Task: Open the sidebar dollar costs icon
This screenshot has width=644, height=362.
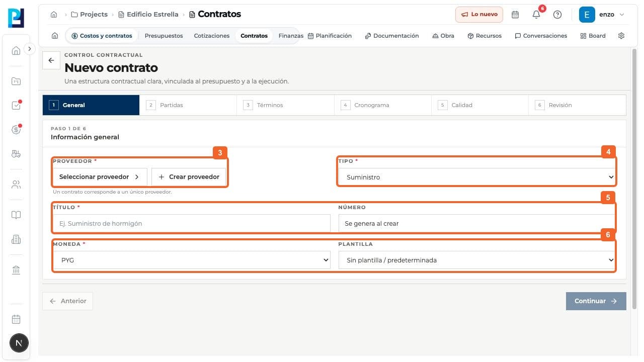Action: pos(16,130)
